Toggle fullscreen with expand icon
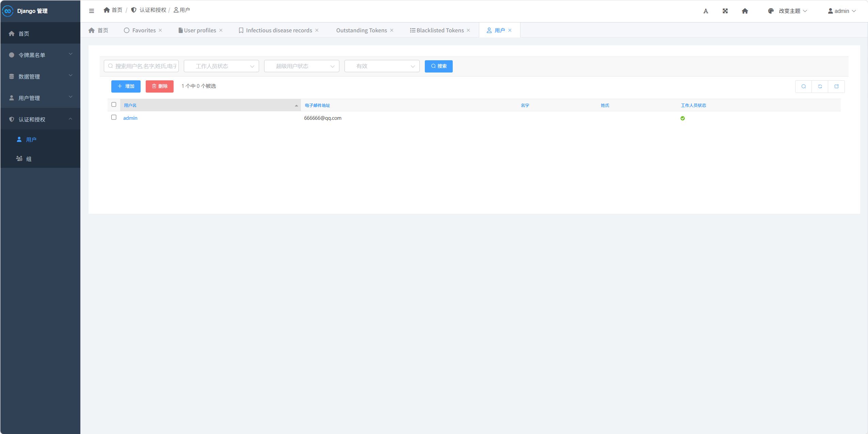868x434 pixels. click(x=725, y=11)
